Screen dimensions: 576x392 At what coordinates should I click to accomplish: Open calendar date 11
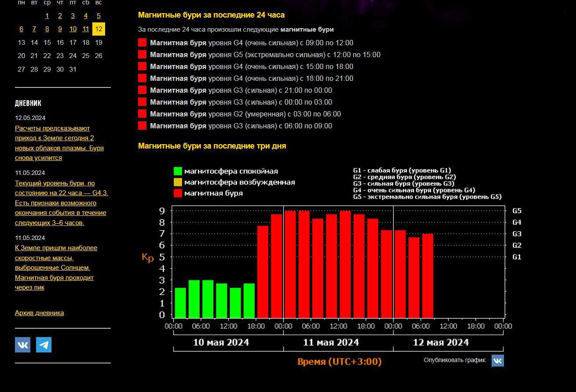tap(86, 29)
